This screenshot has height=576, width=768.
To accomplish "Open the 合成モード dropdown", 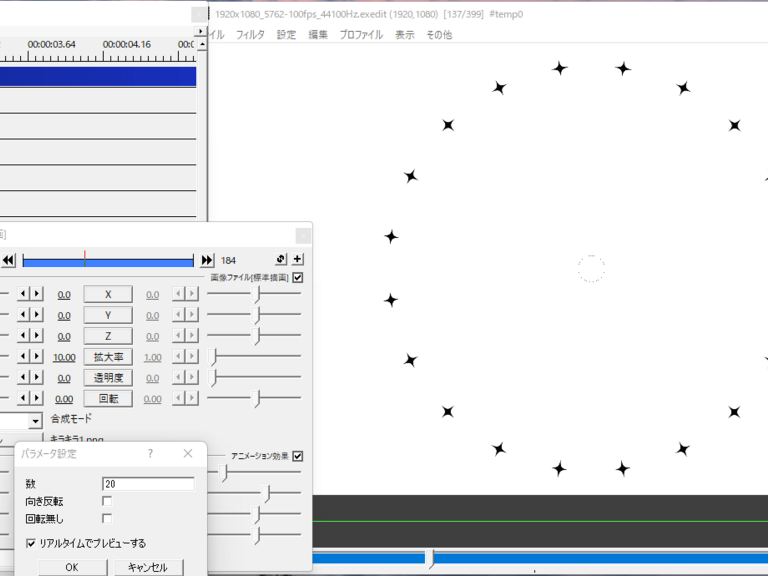I will point(35,421).
